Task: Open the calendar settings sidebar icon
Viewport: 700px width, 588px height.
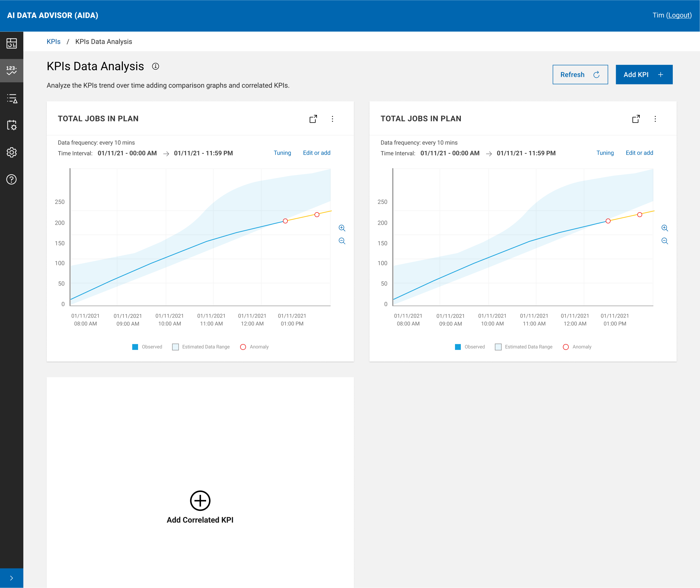Action: coord(12,125)
